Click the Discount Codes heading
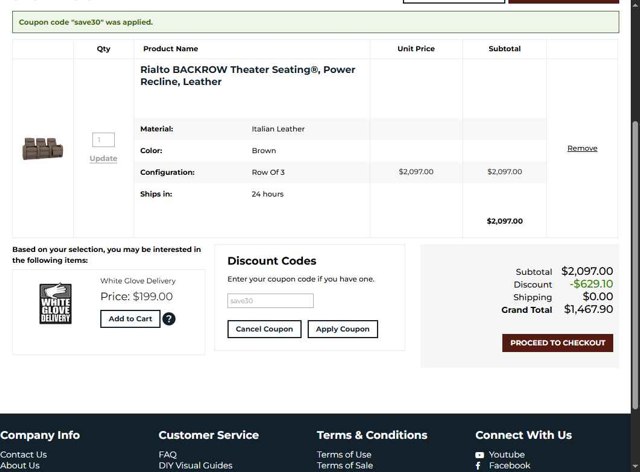The width and height of the screenshot is (640, 472). (x=272, y=261)
